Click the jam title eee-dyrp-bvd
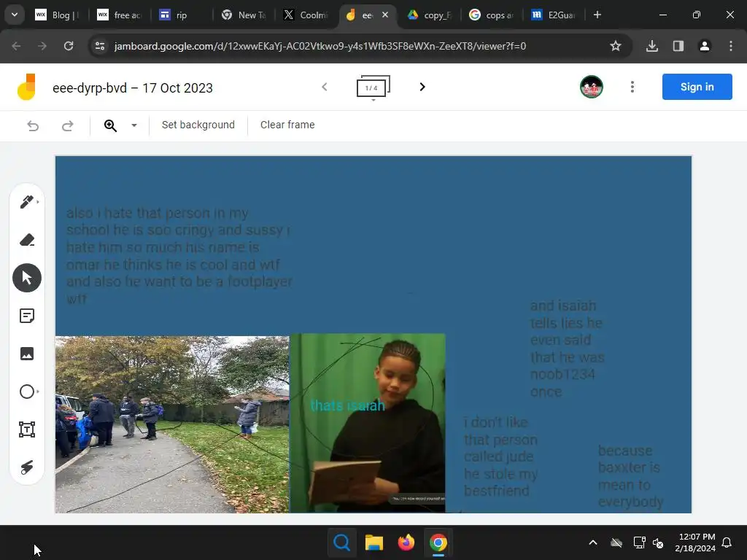 [133, 88]
